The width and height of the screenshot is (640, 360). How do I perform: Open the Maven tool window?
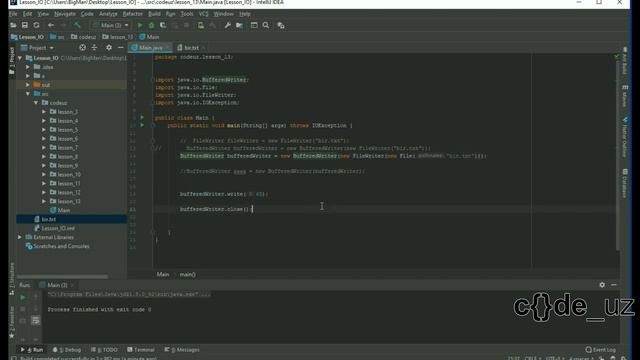tap(625, 96)
